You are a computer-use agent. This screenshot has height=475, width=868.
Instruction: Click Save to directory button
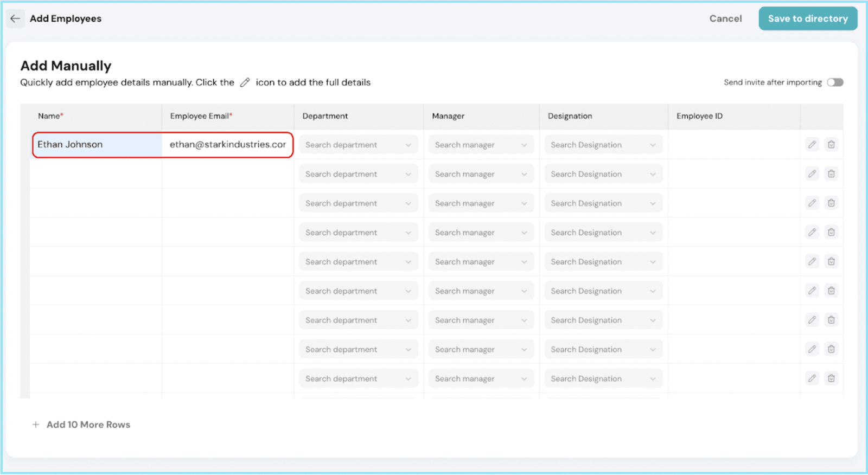click(x=807, y=18)
